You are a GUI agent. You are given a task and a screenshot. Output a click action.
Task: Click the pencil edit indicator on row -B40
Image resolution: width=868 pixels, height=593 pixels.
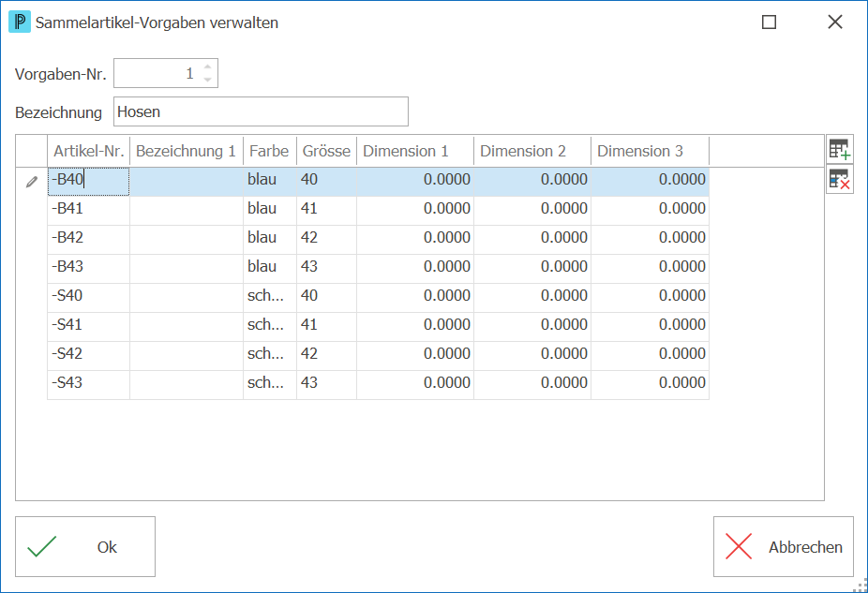point(32,182)
